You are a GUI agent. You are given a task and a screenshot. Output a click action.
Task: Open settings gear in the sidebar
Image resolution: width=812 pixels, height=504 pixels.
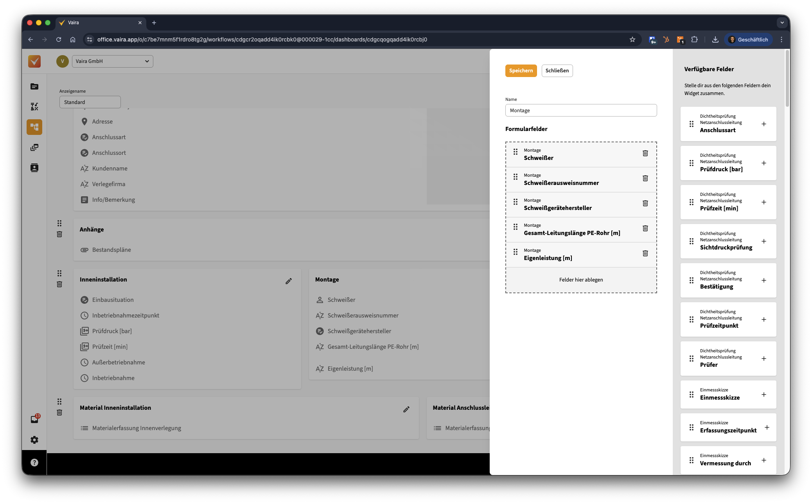34,440
